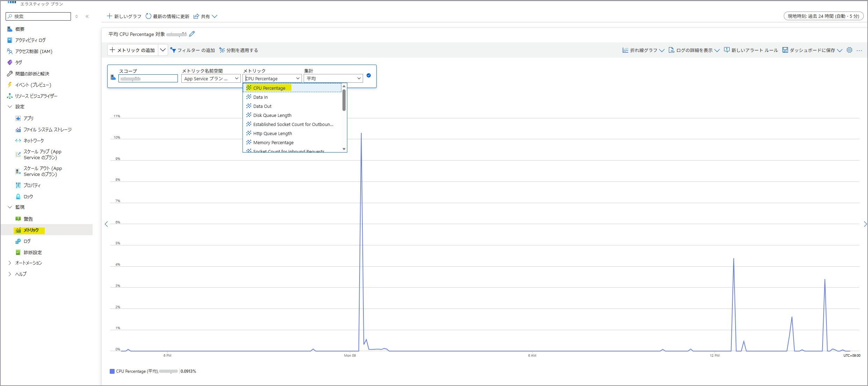
Task: Open chart settings gear icon
Action: pos(849,50)
